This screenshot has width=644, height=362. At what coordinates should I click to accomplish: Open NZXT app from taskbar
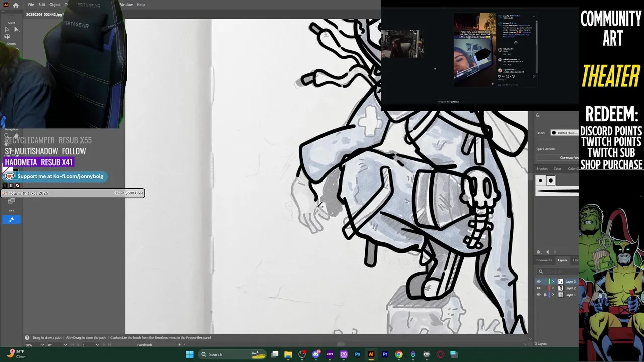point(330,354)
